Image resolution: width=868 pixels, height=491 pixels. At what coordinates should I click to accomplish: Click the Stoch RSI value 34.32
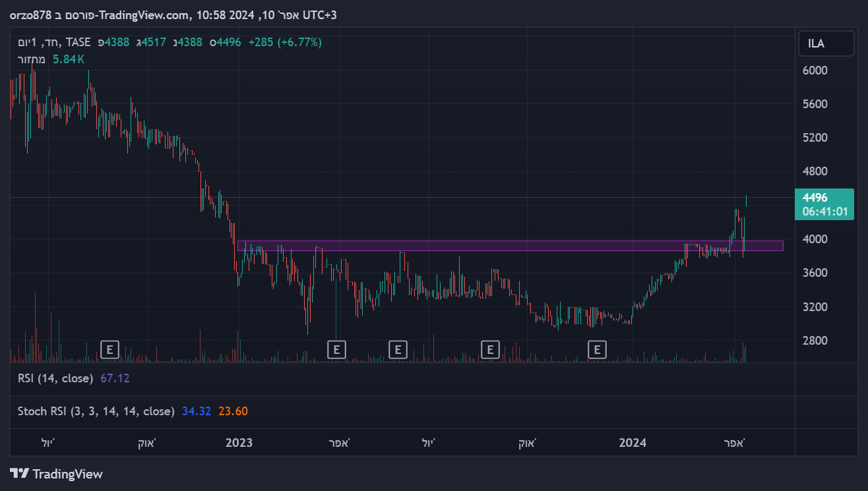click(197, 411)
